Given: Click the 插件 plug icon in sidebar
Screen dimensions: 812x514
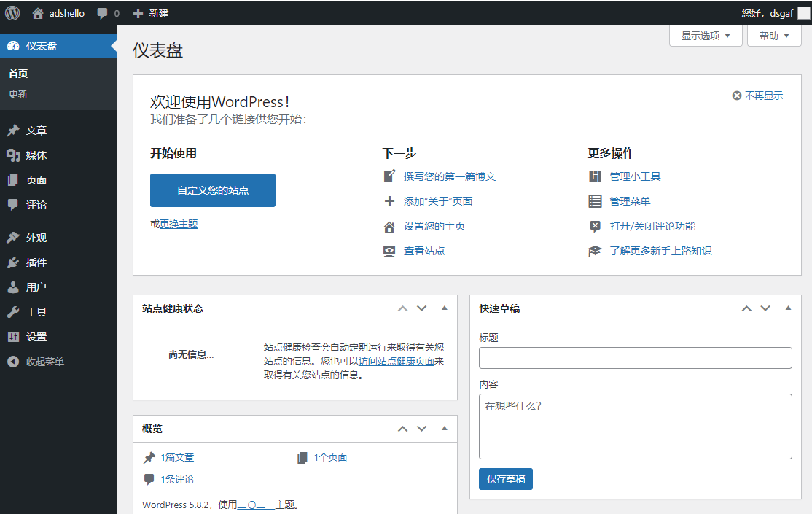Looking at the screenshot, I should 13,262.
